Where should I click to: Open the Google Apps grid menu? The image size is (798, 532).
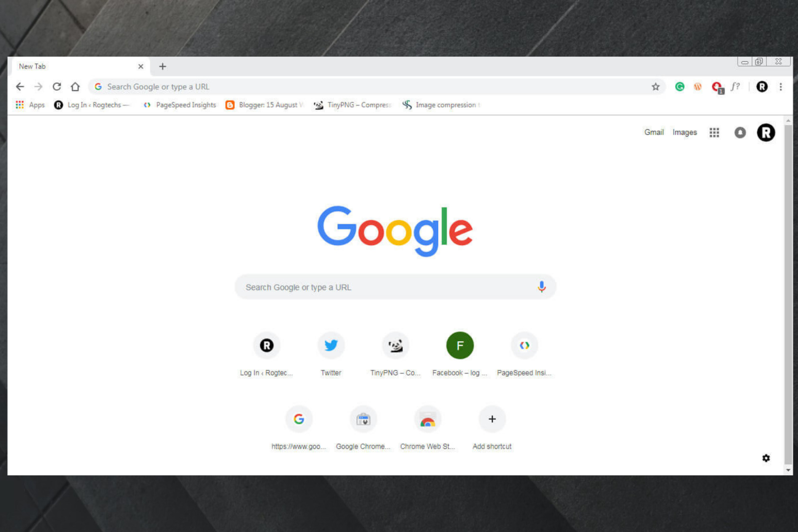[x=715, y=132]
